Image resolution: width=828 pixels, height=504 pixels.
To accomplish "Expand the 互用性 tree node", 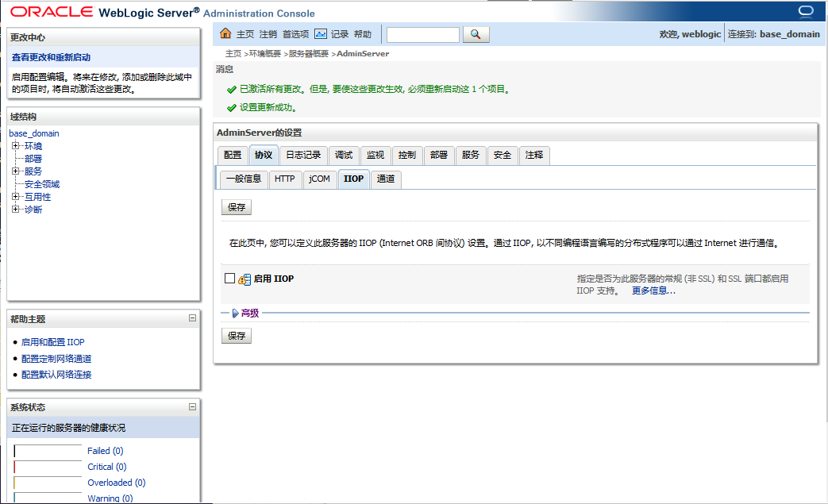I will point(15,197).
